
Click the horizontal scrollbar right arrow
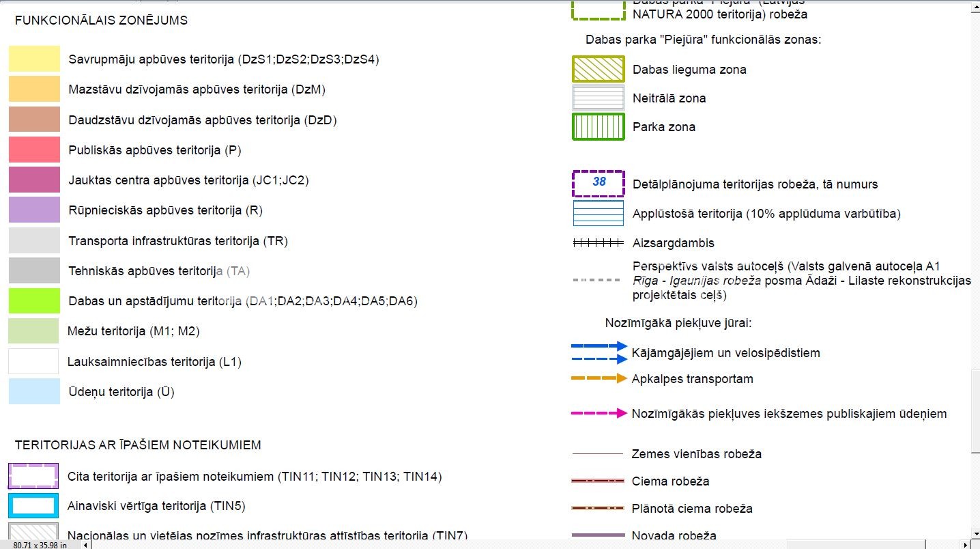[966, 544]
